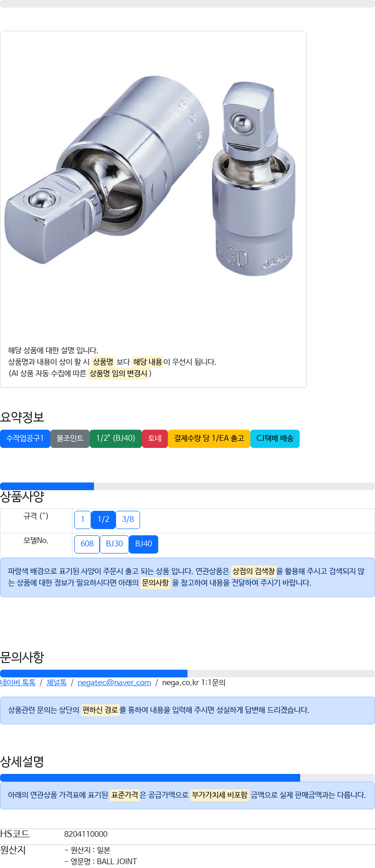Image resolution: width=375 pixels, height=868 pixels.
Task: Select model BJ40
Action: coord(143,544)
